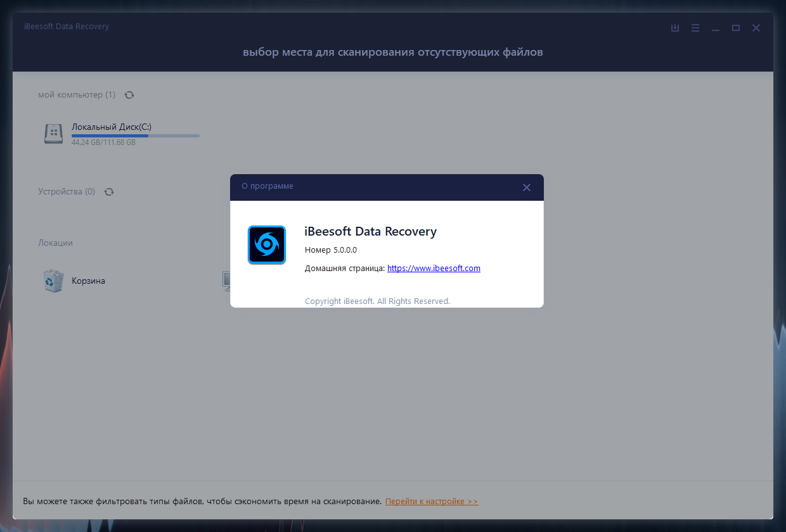Click the мой компьютер (1) heading
The width and height of the screenshot is (786, 532).
pos(77,94)
